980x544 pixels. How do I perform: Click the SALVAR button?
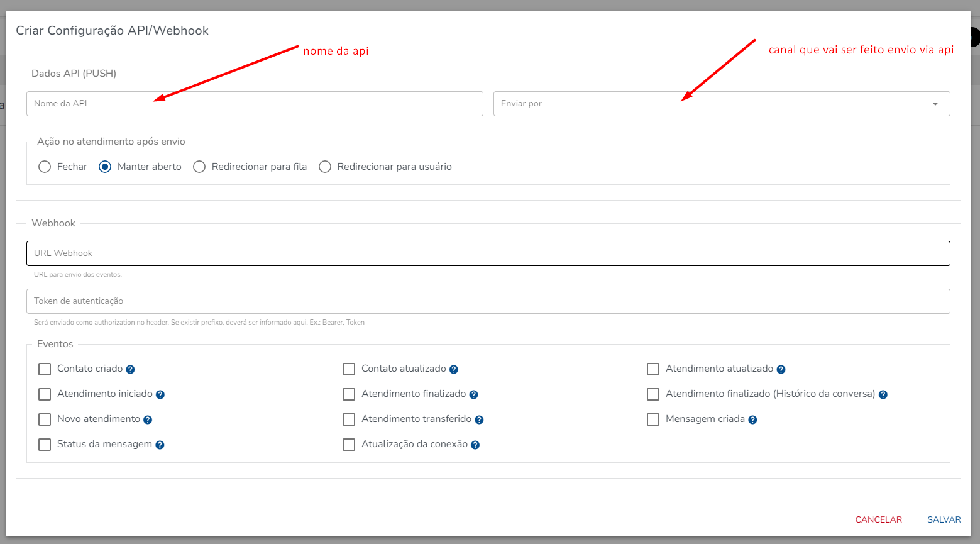[x=944, y=519]
